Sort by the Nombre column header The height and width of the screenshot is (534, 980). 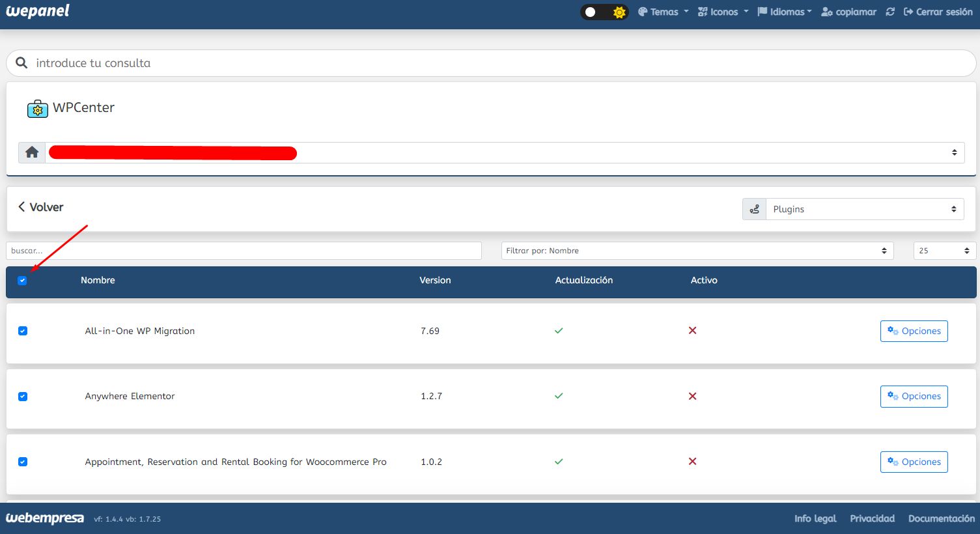point(98,281)
